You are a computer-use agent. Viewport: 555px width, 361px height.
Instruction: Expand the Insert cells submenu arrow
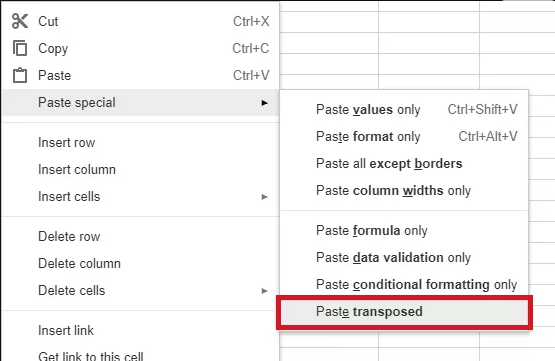(264, 197)
